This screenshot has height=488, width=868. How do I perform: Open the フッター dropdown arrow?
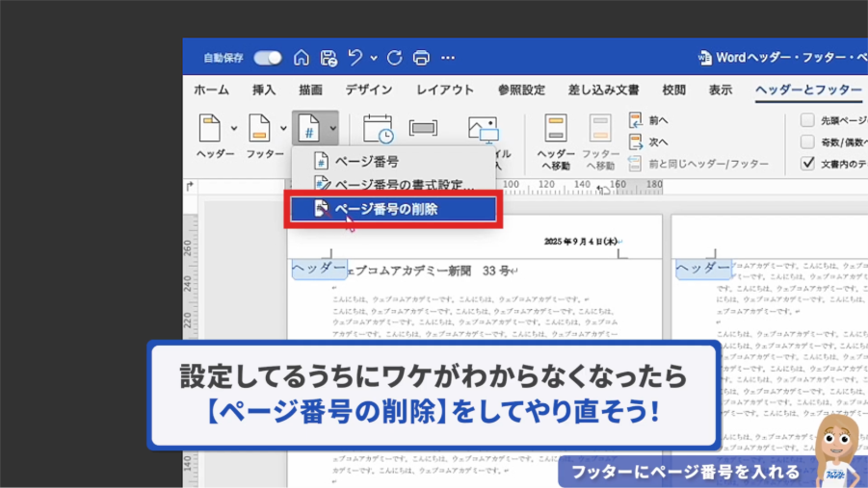point(283,128)
